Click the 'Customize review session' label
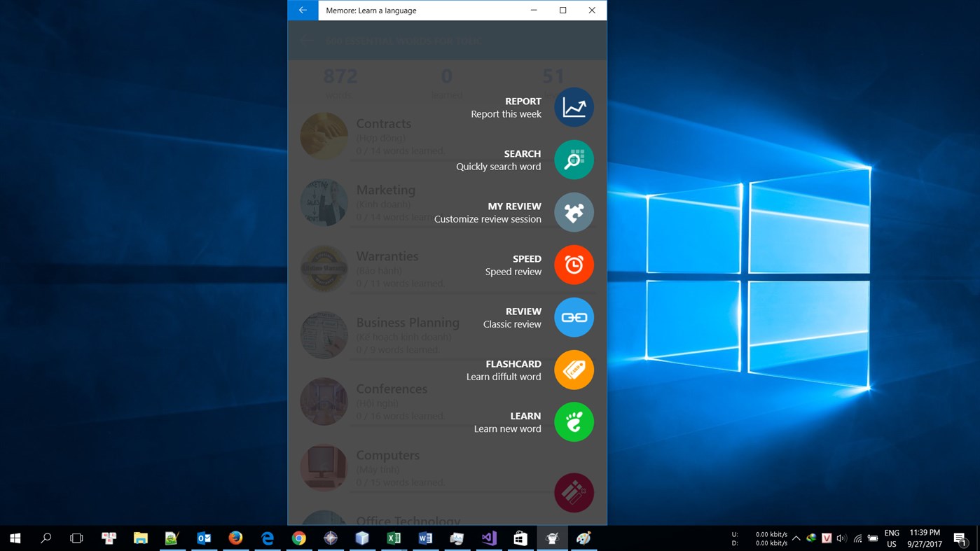 pos(488,219)
